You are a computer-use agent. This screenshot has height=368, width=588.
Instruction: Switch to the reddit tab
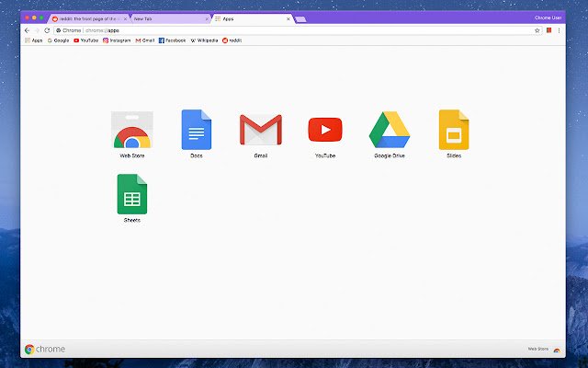[87, 18]
